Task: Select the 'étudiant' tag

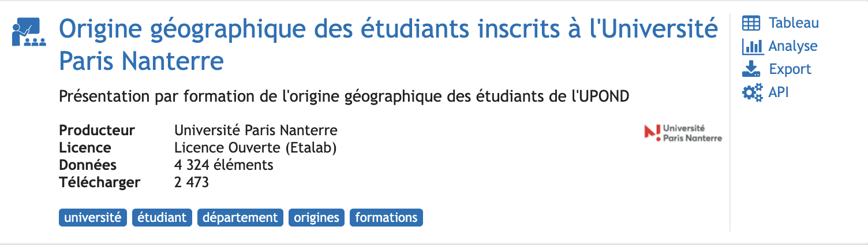Action: tap(162, 218)
